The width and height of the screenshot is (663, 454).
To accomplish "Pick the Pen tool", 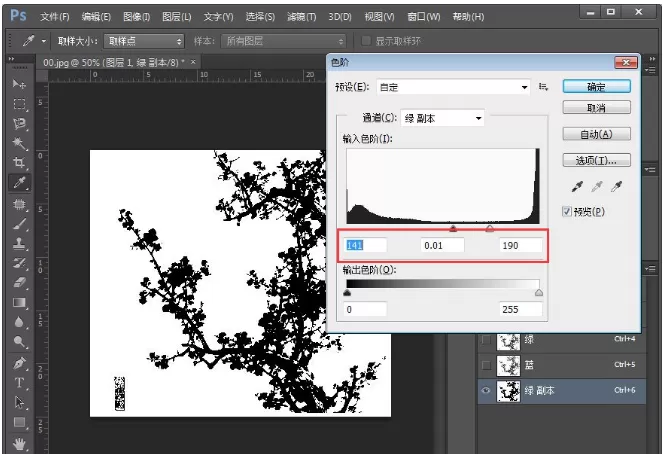I will click(19, 363).
